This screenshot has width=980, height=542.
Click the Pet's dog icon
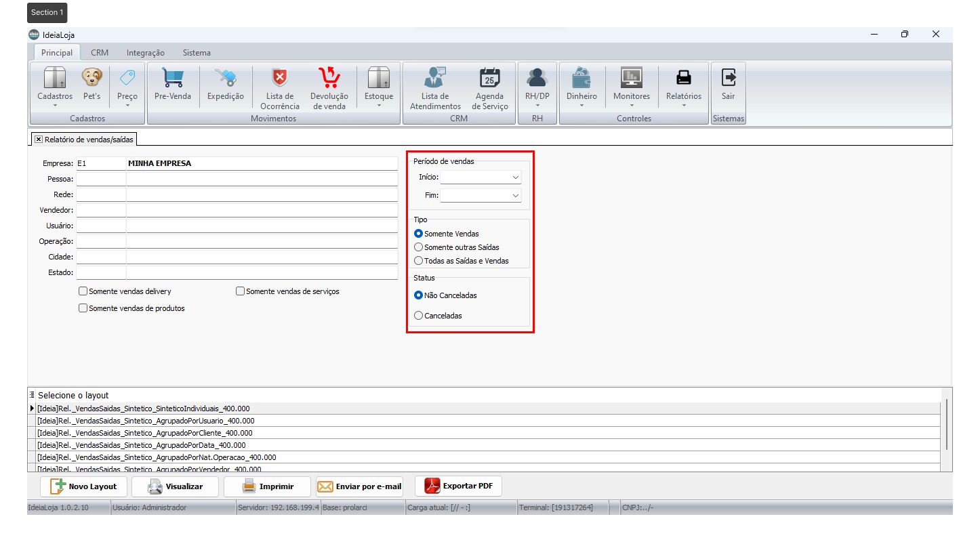tap(91, 79)
